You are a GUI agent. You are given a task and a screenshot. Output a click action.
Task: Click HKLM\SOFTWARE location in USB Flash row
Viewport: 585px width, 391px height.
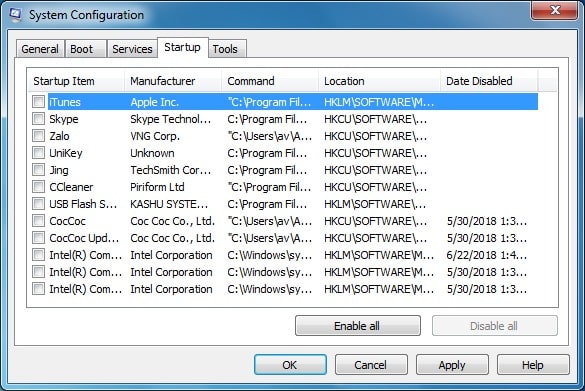coord(375,204)
